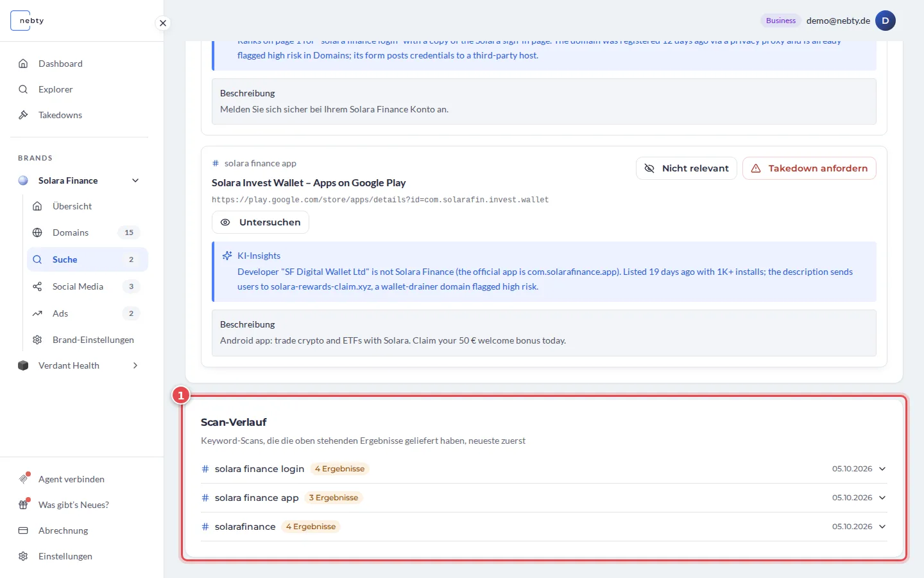Expand the solara finance app scan row
This screenshot has width=924, height=578.
(x=544, y=498)
